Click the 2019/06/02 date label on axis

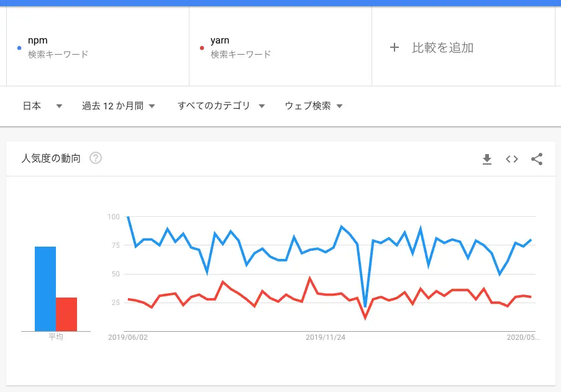(128, 338)
